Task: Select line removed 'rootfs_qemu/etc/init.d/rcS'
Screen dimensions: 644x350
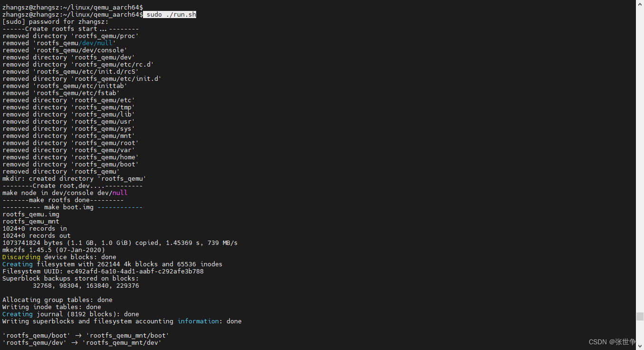Action: click(71, 72)
